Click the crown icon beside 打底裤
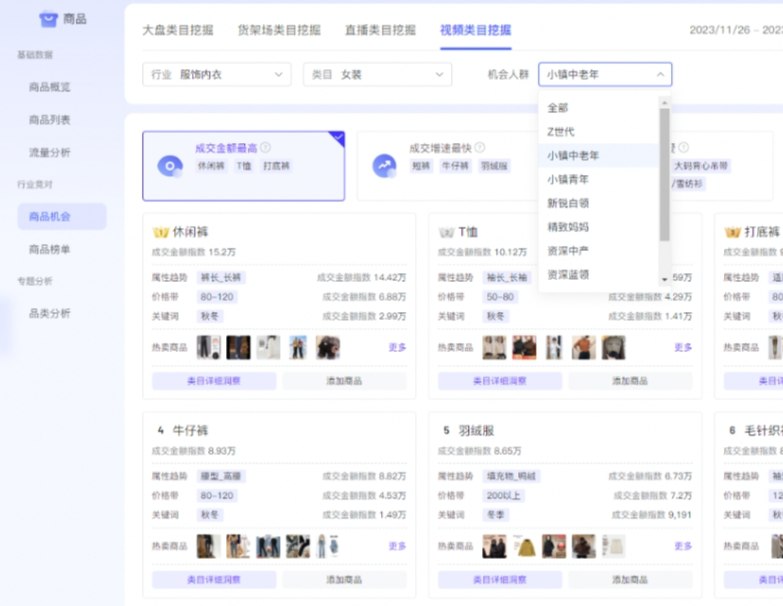 point(732,232)
